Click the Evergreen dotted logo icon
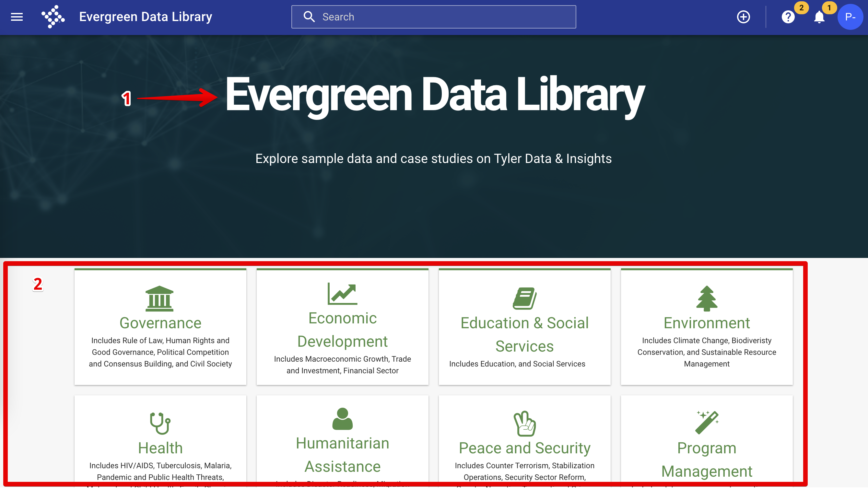Viewport: 868px width, 488px height. pyautogui.click(x=53, y=17)
